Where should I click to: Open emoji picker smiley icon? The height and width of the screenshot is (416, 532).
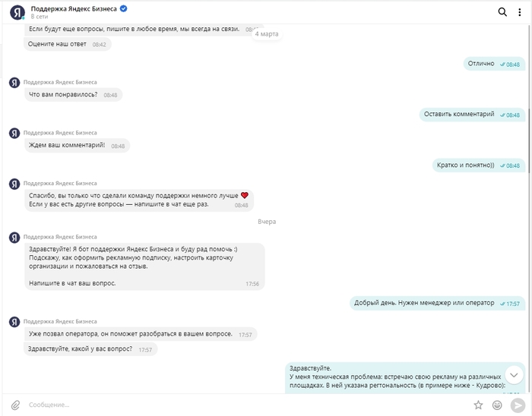(x=497, y=405)
